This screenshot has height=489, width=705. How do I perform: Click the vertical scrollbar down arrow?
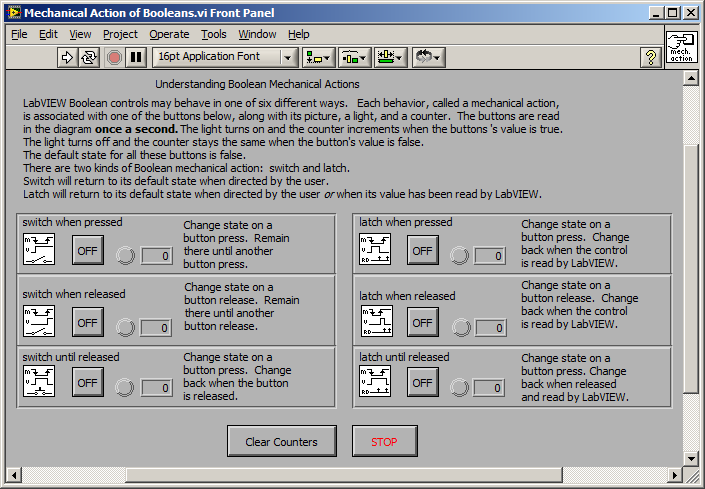coord(690,458)
